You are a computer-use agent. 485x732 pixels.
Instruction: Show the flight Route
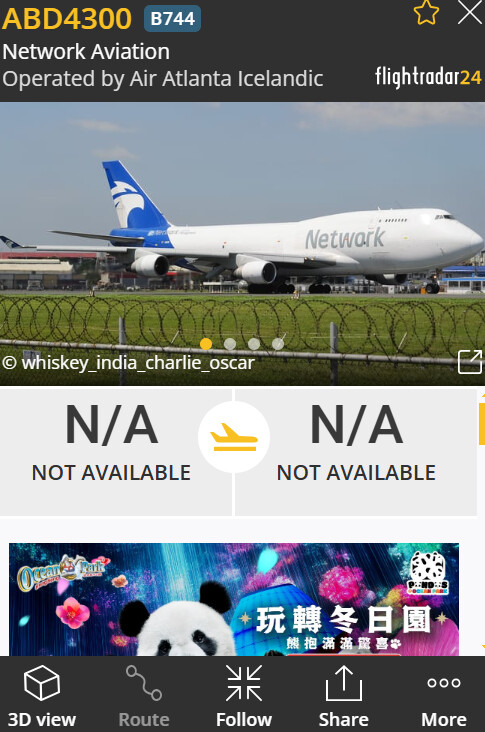(x=144, y=696)
